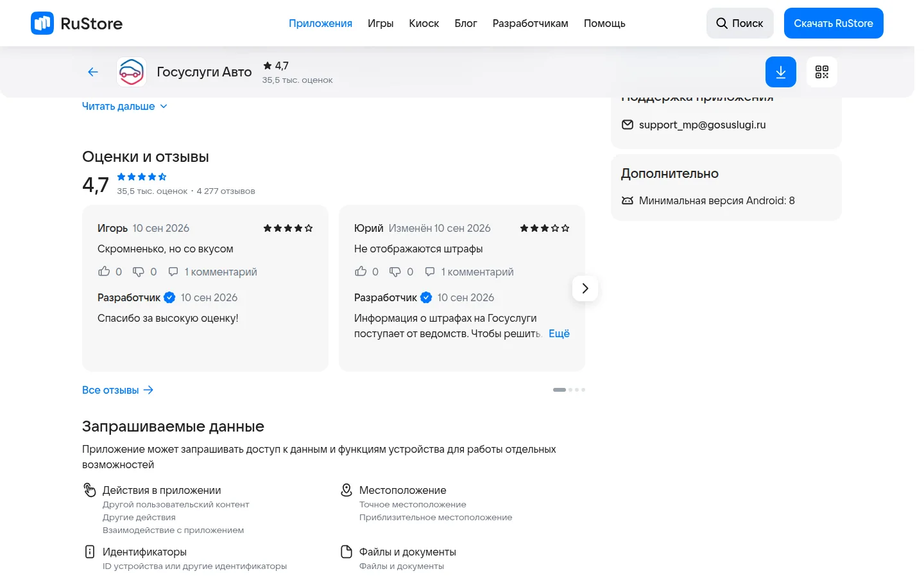Screen dimensions: 924x578
Task: Like Игорь's review with thumbs up
Action: click(104, 272)
